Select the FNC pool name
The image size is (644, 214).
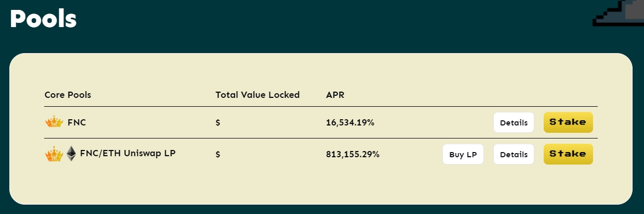coord(77,123)
